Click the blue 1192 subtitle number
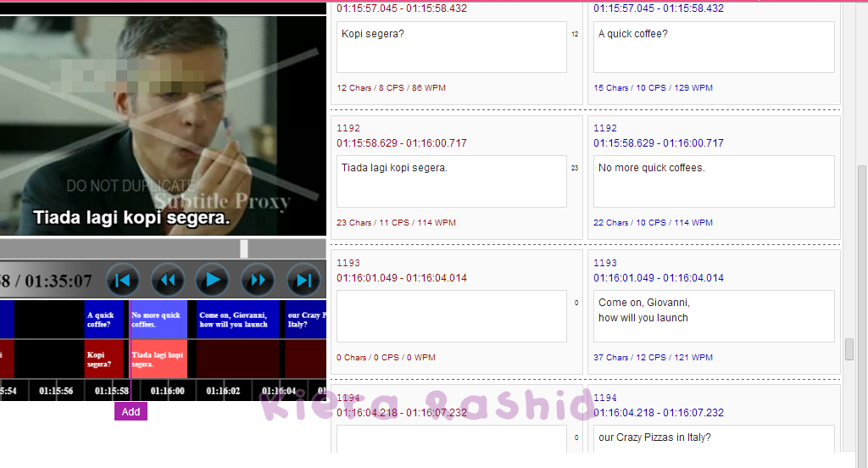The height and width of the screenshot is (468, 868). pos(605,128)
